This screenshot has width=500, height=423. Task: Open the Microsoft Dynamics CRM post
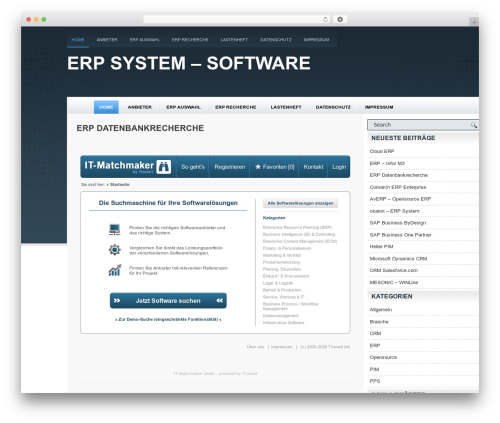[x=398, y=259]
